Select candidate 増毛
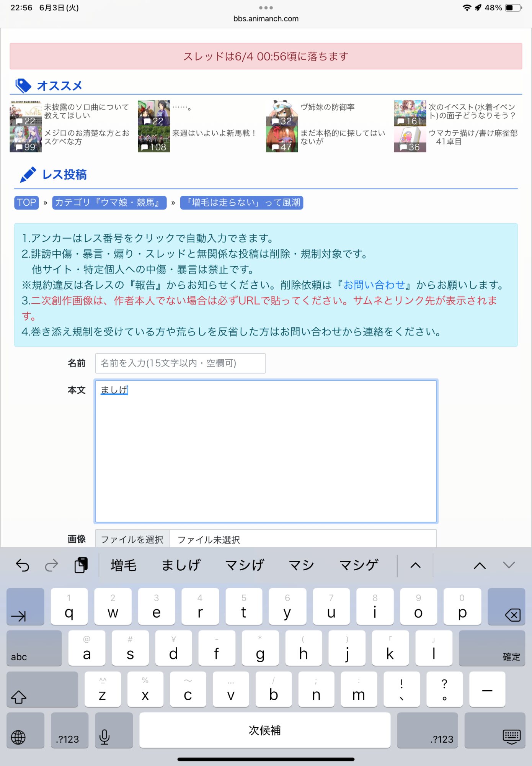Viewport: 532px width, 766px height. [124, 565]
